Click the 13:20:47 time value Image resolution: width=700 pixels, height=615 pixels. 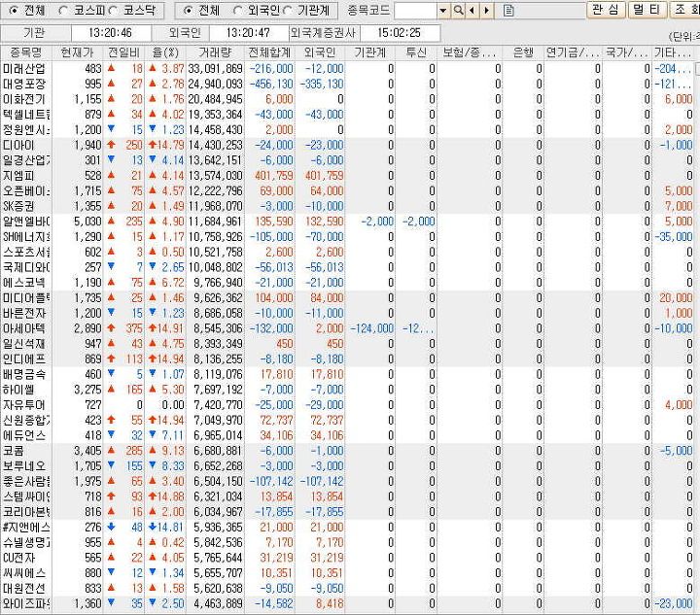pos(248,33)
